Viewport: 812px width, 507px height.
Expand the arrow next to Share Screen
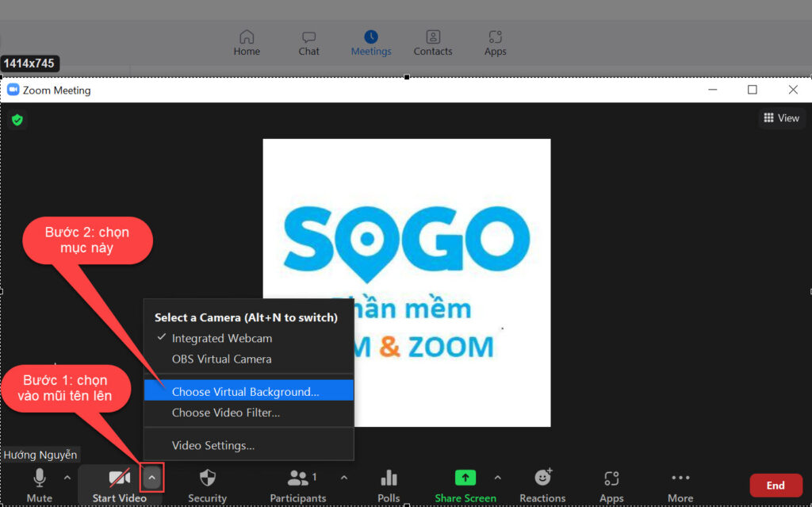(x=498, y=478)
